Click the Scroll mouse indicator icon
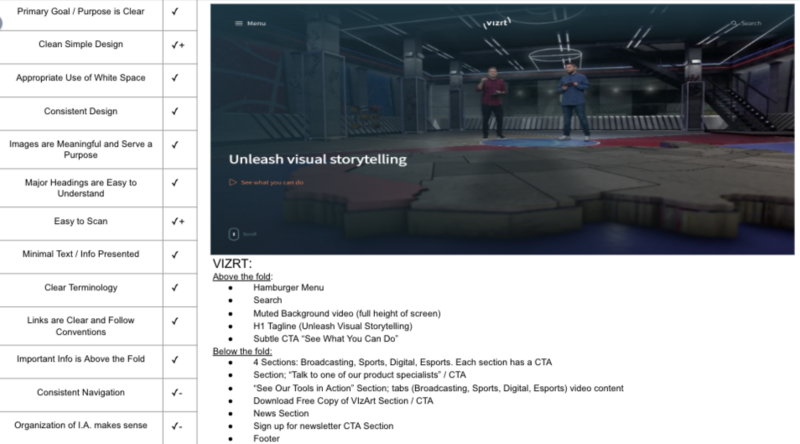 (x=233, y=233)
